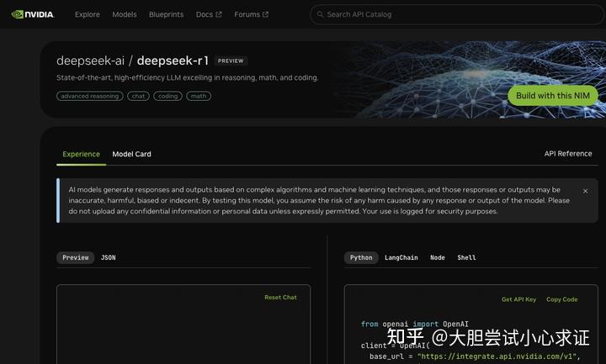606x364 pixels.
Task: Click the PREVIEW badge
Action: click(x=231, y=61)
